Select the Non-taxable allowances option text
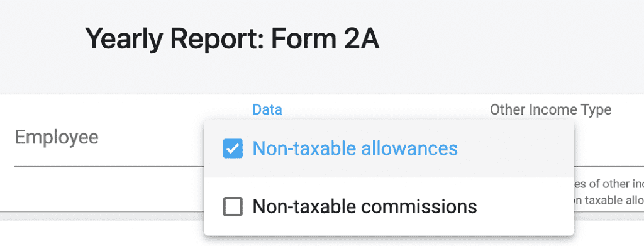644x246 pixels. [355, 148]
